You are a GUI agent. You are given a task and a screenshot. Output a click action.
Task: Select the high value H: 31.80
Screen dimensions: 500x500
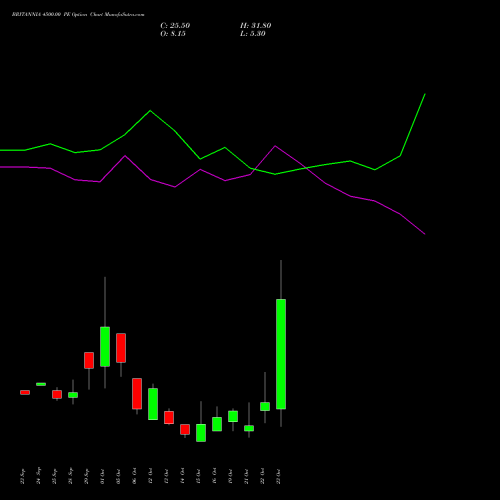click(x=255, y=26)
